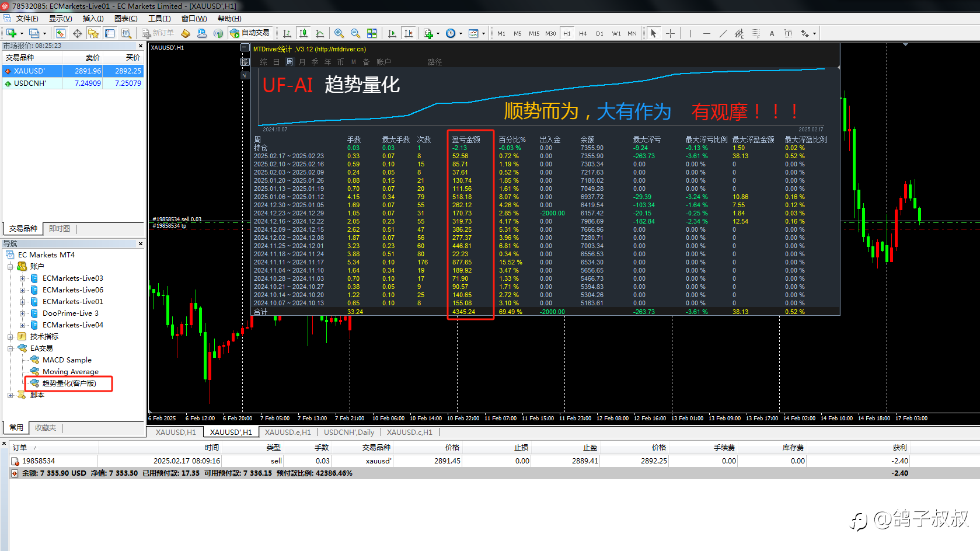Zoom in on the chart
The image size is (980, 551).
point(339,33)
